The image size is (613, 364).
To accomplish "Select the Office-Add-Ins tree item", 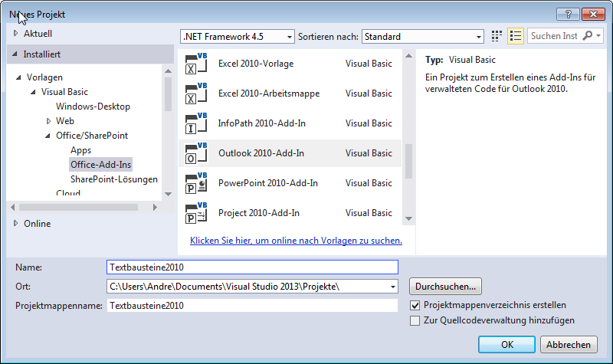I will click(x=101, y=165).
